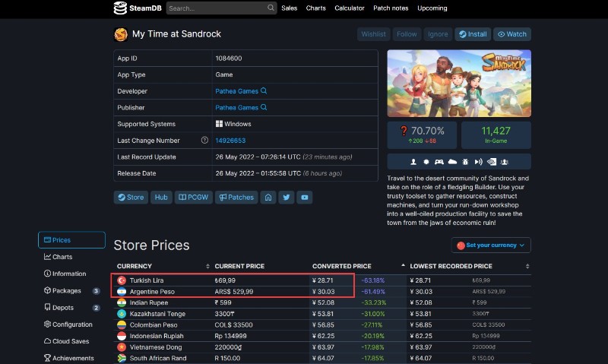Open change number 14926653 link
The height and width of the screenshot is (364, 608).
tap(230, 141)
